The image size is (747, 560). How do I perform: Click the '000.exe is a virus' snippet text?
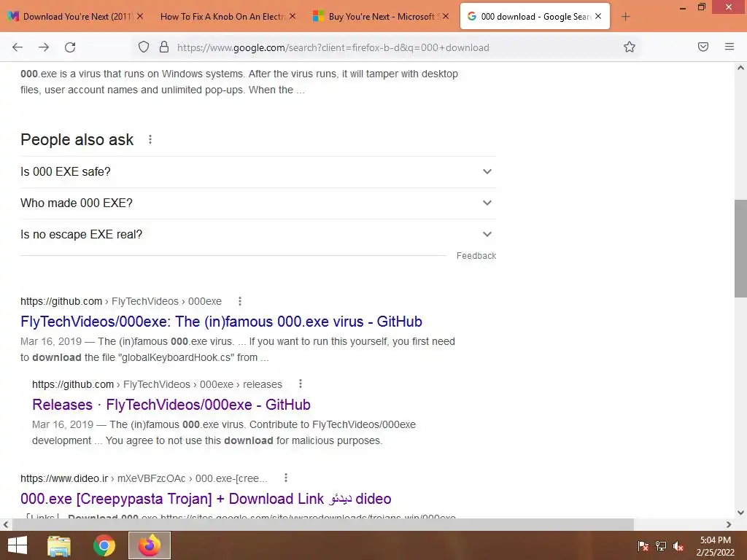pos(239,82)
